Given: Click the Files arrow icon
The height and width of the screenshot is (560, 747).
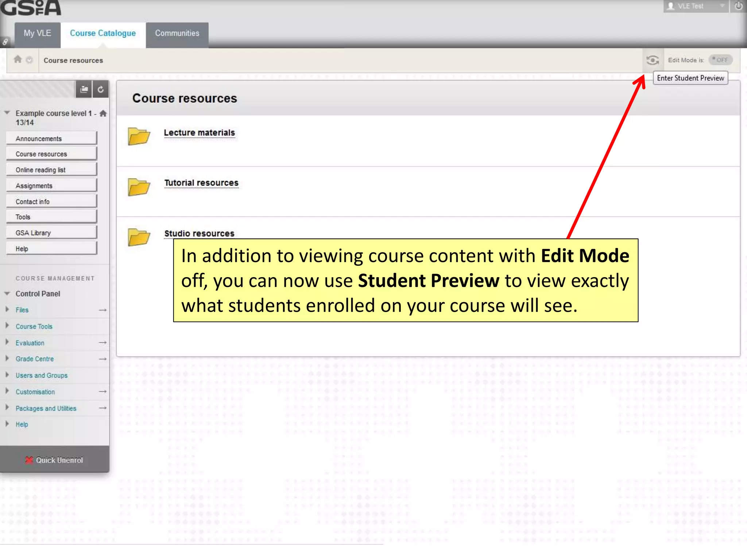Looking at the screenshot, I should 102,310.
